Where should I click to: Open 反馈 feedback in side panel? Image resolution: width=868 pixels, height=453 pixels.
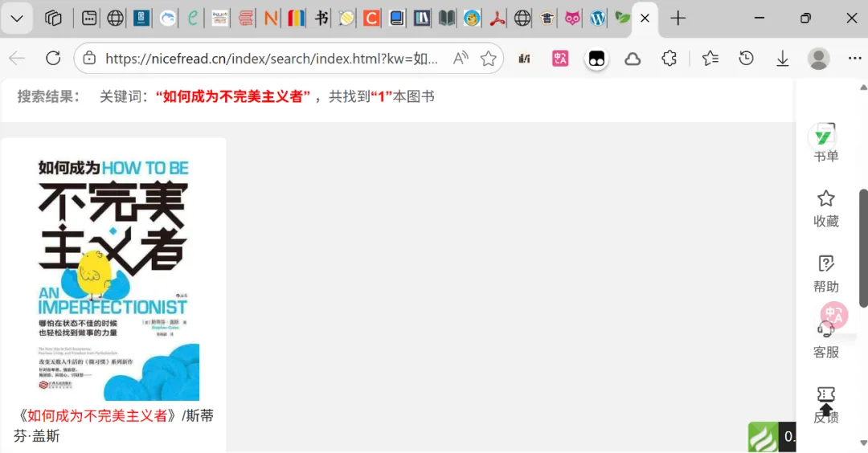coord(826,406)
